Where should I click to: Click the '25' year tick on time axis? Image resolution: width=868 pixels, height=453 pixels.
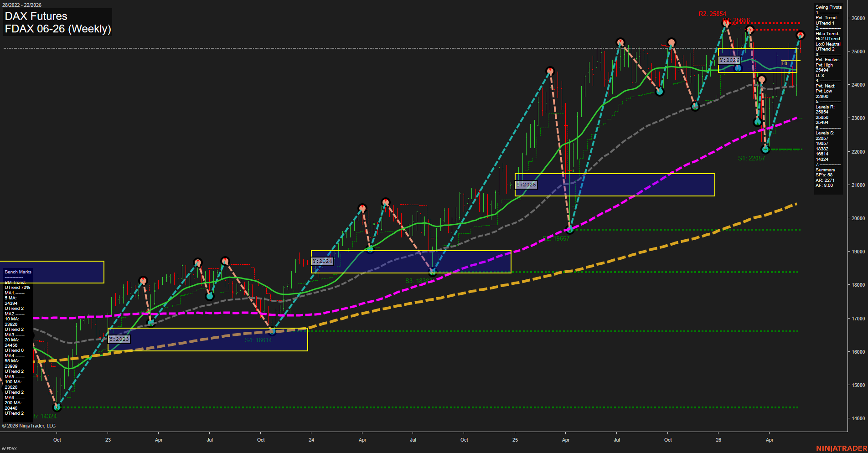coord(515,440)
